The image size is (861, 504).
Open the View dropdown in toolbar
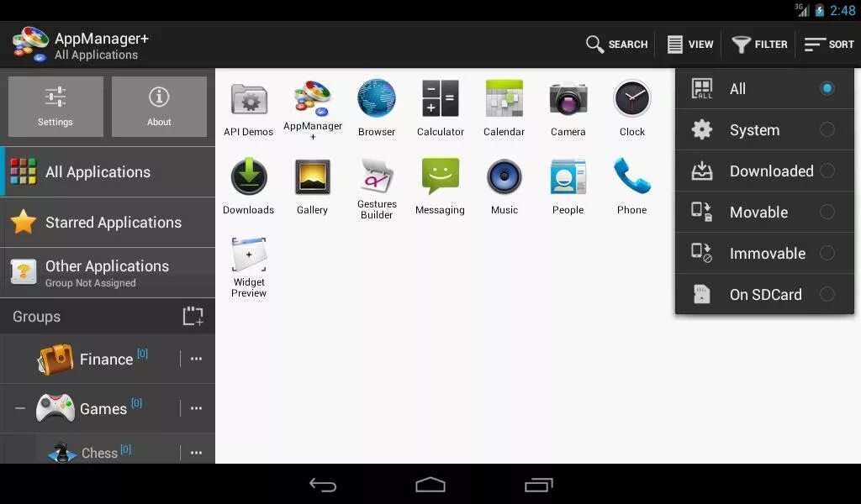coord(689,45)
